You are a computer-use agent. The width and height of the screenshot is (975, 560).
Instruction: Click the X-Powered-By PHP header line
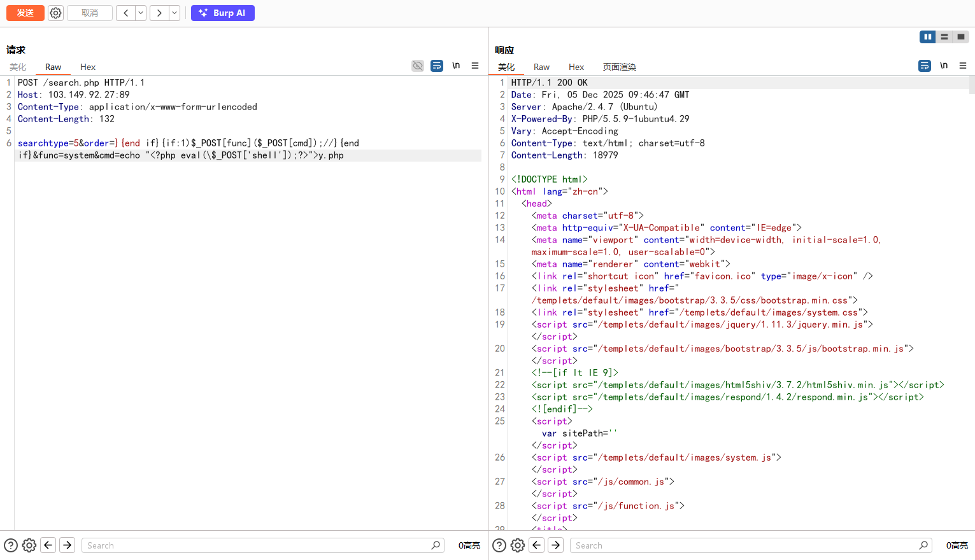pyautogui.click(x=601, y=119)
